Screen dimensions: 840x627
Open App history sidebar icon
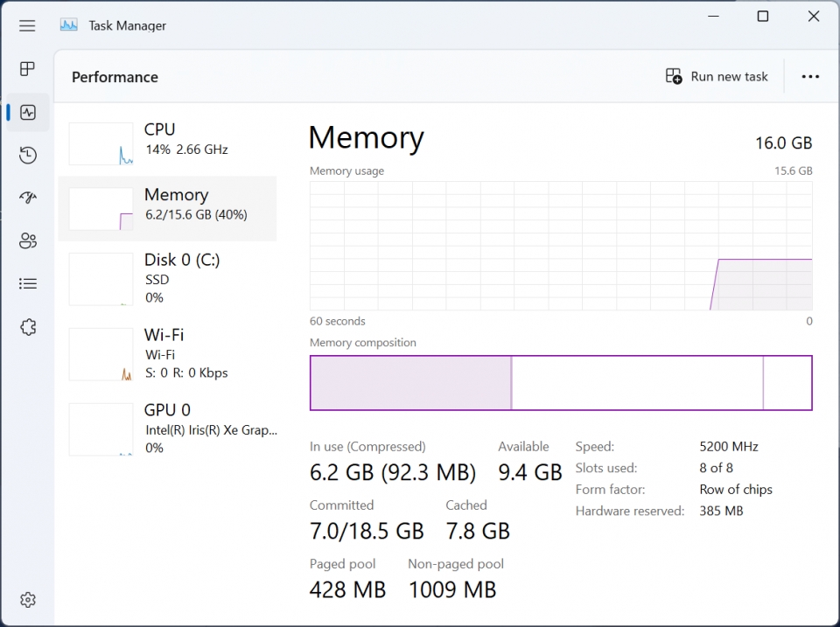pos(28,156)
